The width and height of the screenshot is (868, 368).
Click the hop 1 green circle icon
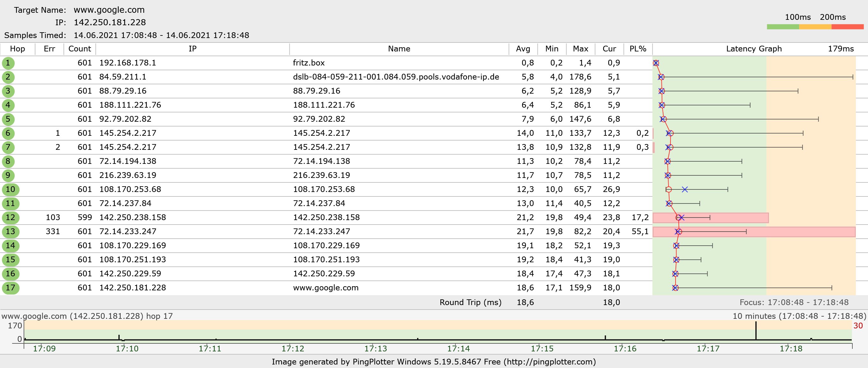8,63
